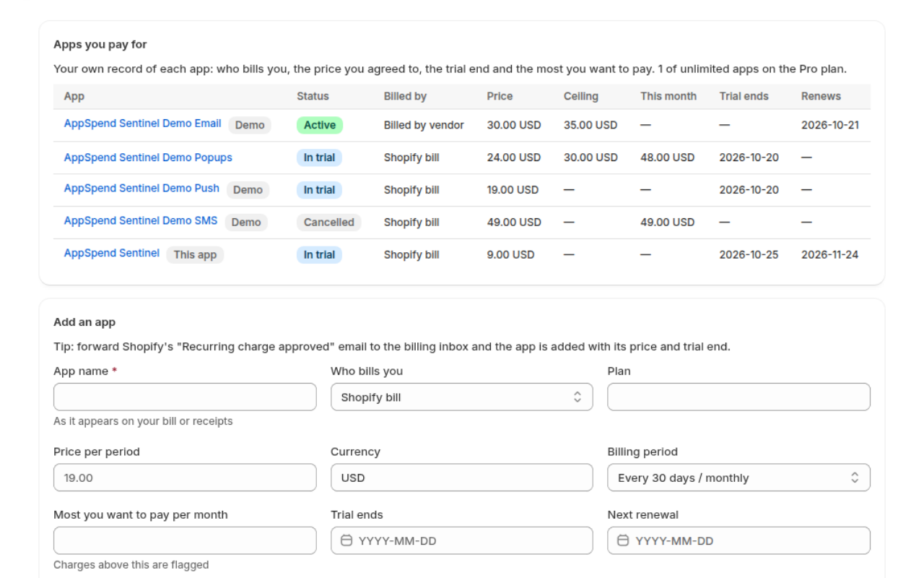Open the AppSpend Sentinel Demo Push link

(x=141, y=189)
